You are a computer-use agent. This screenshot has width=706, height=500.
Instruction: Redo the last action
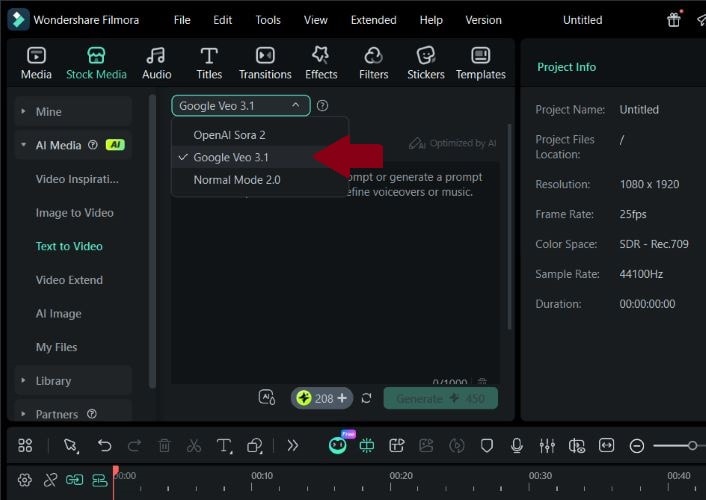click(134, 445)
